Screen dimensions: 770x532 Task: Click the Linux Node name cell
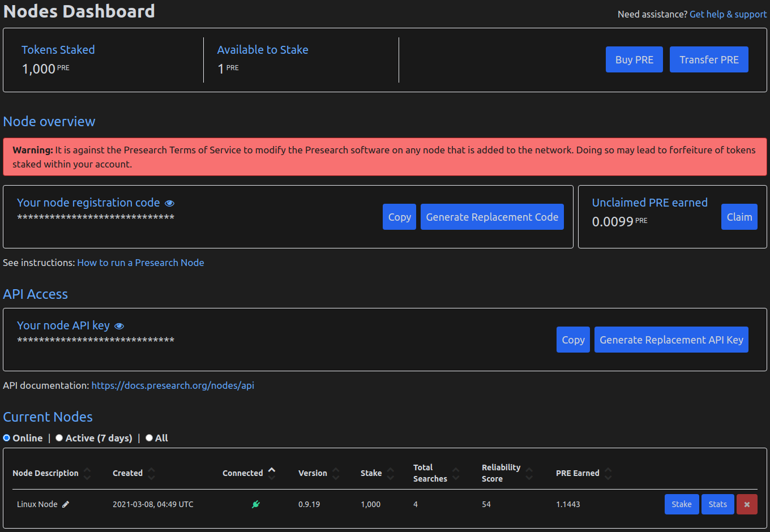tap(37, 504)
